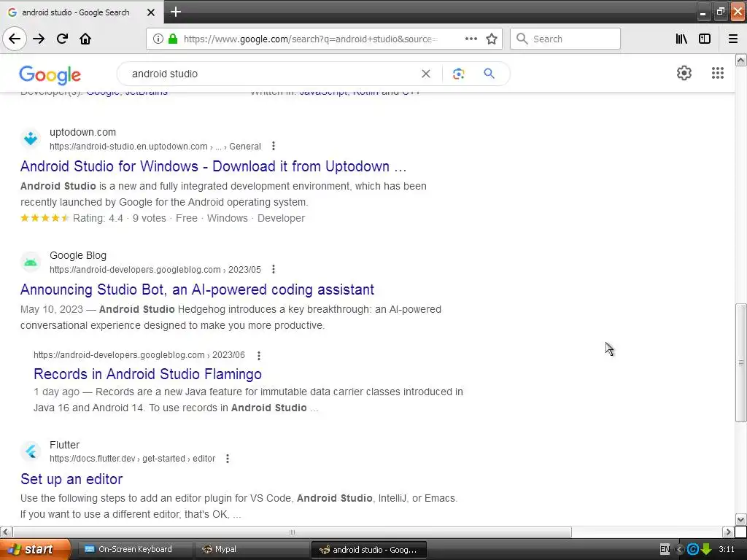Expand hidden tray icons arrow
The image size is (747, 560).
(680, 550)
